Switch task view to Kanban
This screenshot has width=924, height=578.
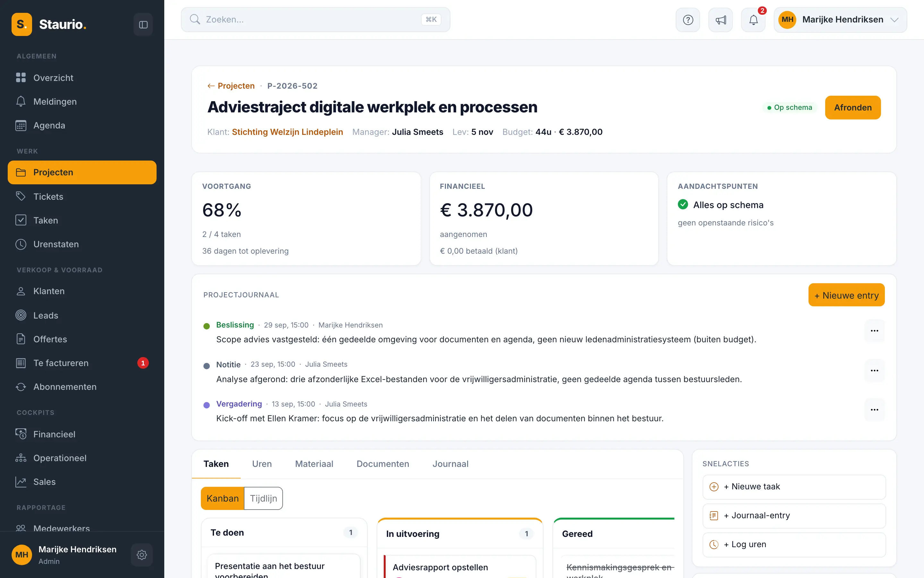coord(223,498)
